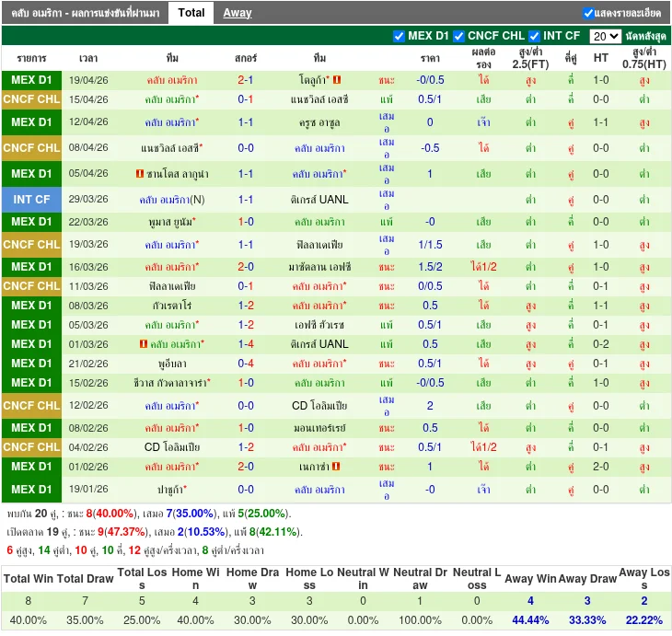
Task: Click the red card icon next to เนกาซ่า
Action: [x=336, y=467]
